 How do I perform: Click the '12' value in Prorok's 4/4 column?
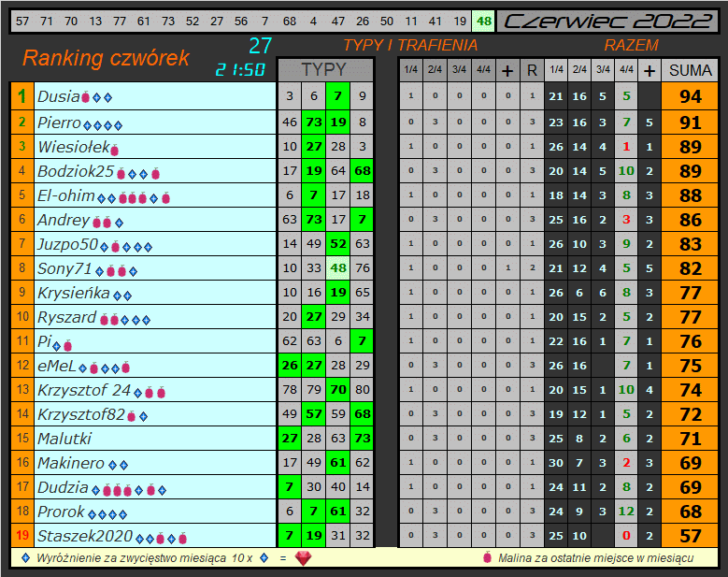[x=626, y=512]
